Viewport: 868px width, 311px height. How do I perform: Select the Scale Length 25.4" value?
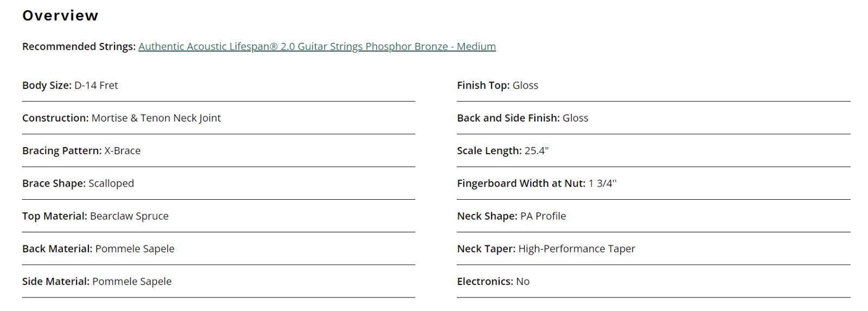point(537,150)
